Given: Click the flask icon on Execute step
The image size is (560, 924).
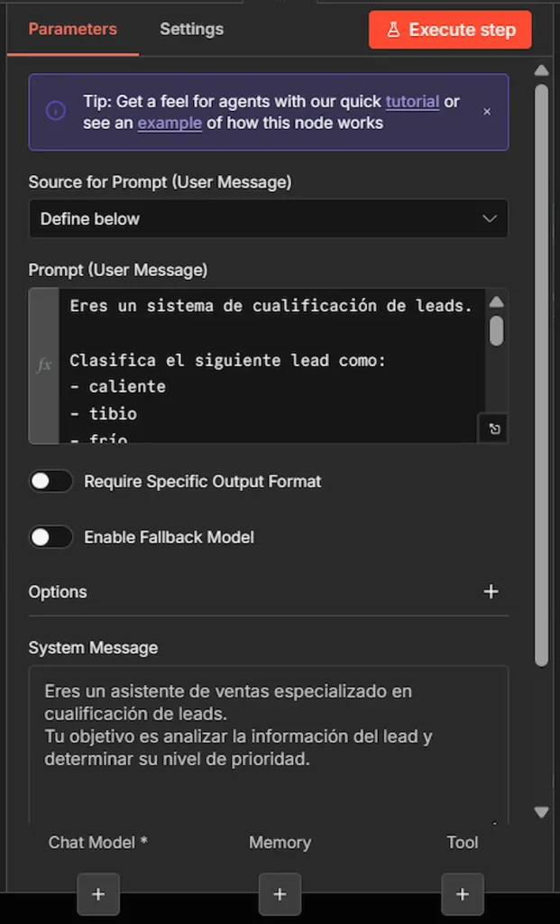Looking at the screenshot, I should click(396, 29).
